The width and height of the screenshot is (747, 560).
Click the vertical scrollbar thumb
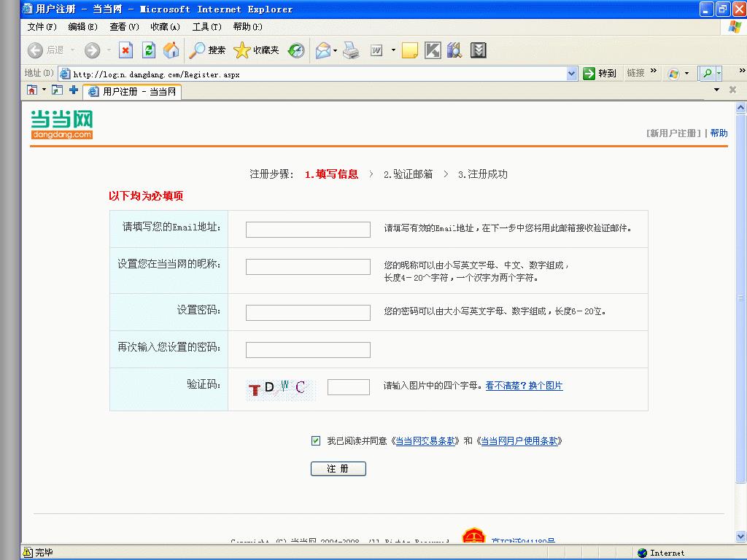741,297
